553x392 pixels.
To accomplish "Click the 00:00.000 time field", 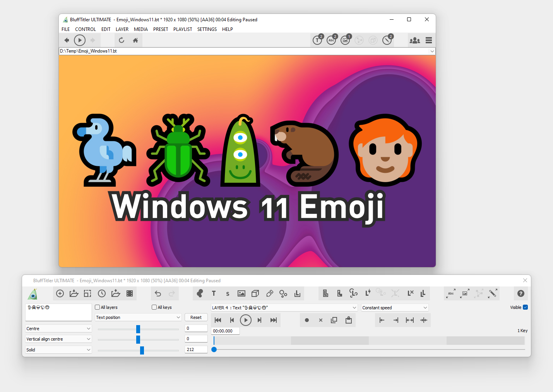I will 226,331.
